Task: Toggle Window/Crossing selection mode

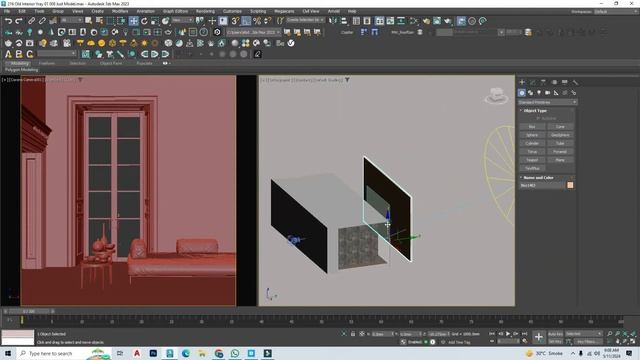Action: pos(121,21)
